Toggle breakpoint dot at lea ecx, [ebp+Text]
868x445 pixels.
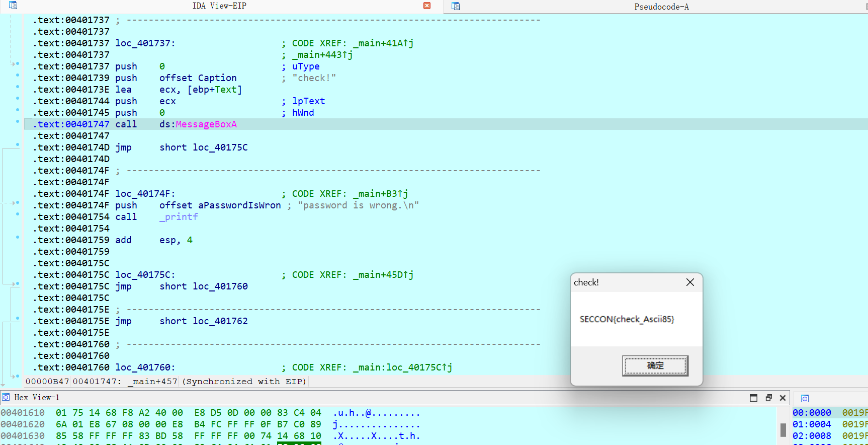[17, 87]
